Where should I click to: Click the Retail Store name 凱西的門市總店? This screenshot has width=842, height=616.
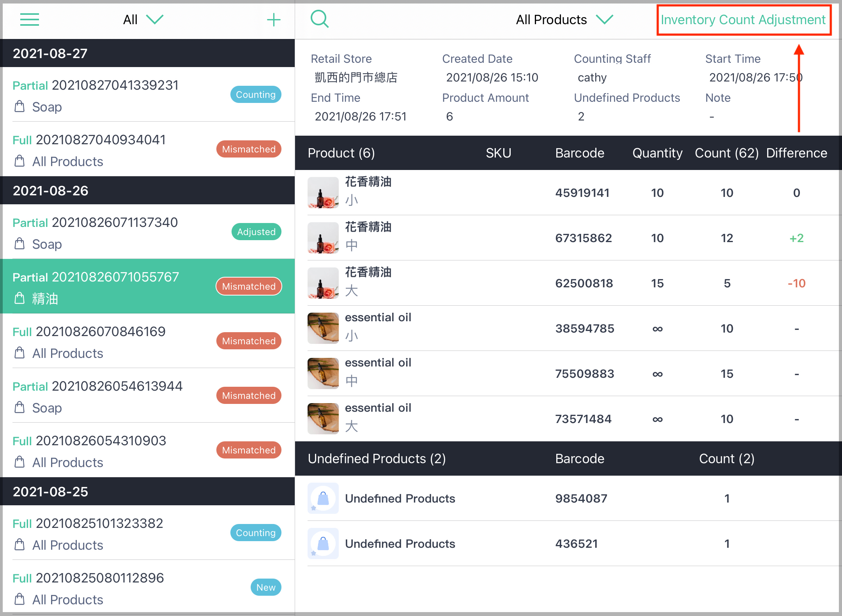click(x=356, y=77)
